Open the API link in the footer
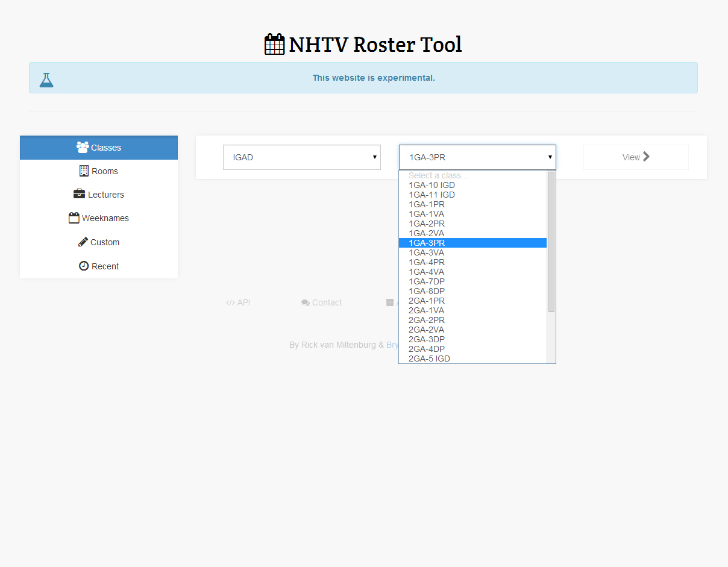Screen dimensions: 728x567 pyautogui.click(x=238, y=302)
